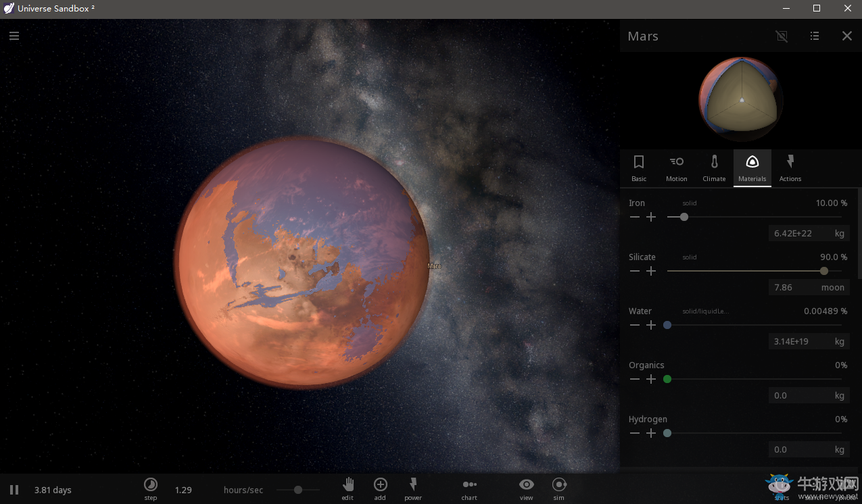Edit the Iron mass field 6.42E+22
The image size is (862, 504).
pyautogui.click(x=798, y=233)
